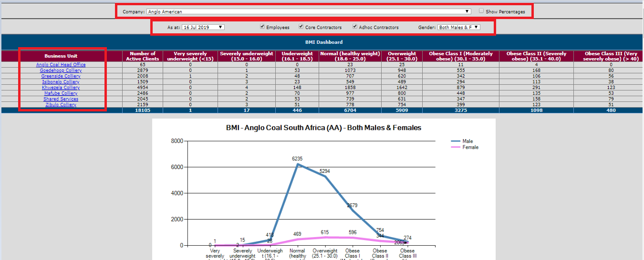The height and width of the screenshot is (260, 644).
Task: Click the Number of Active Clients header
Action: (143, 56)
